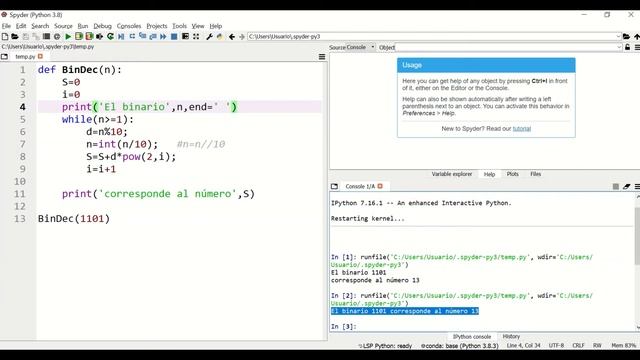640x360 pixels.
Task: Click the Run current cell icon
Action: click(79, 37)
